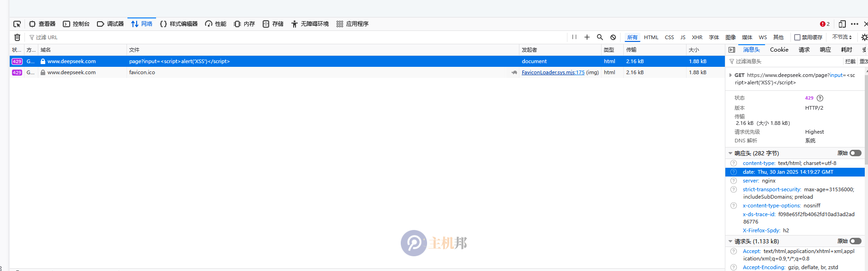Click the tracker icon in favicon.ico row
This screenshot has width=868, height=271.
(x=514, y=72)
